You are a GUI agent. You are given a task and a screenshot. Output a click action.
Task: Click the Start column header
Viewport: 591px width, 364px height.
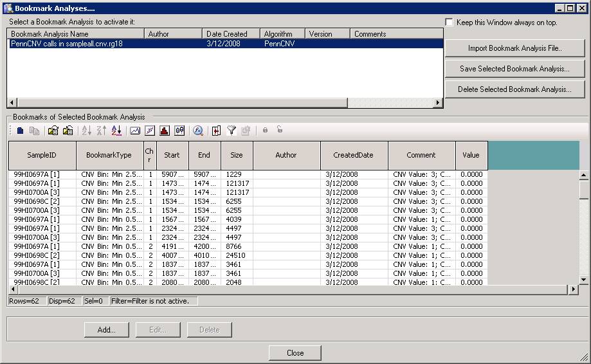click(x=172, y=155)
